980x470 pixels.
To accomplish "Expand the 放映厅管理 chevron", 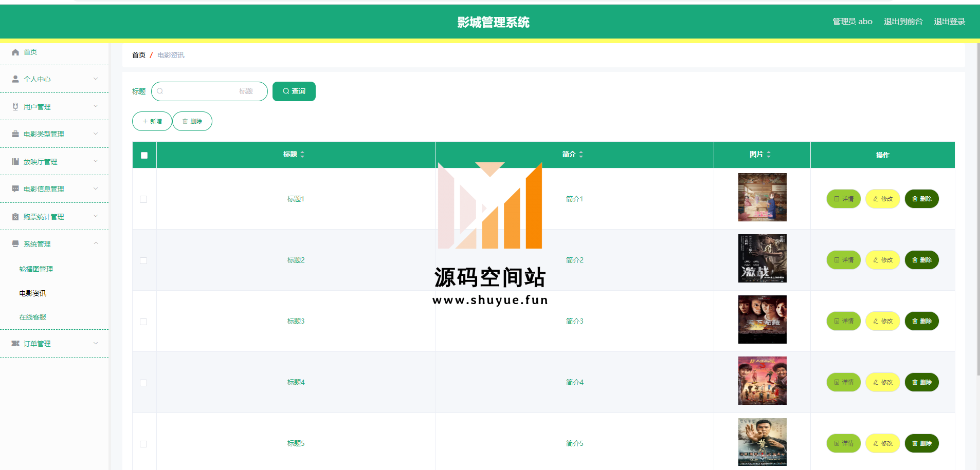I will 96,161.
